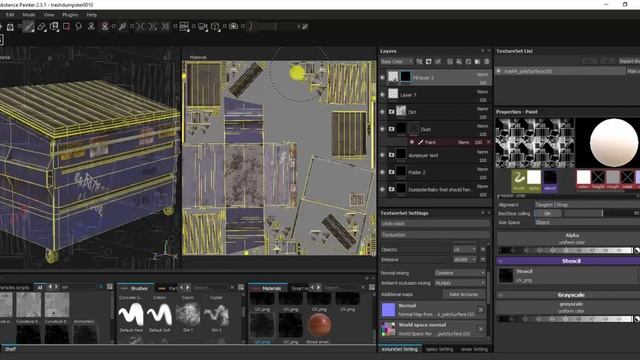Viewport: 640px width, 360px height.
Task: Open the View menu
Action: tap(49, 14)
